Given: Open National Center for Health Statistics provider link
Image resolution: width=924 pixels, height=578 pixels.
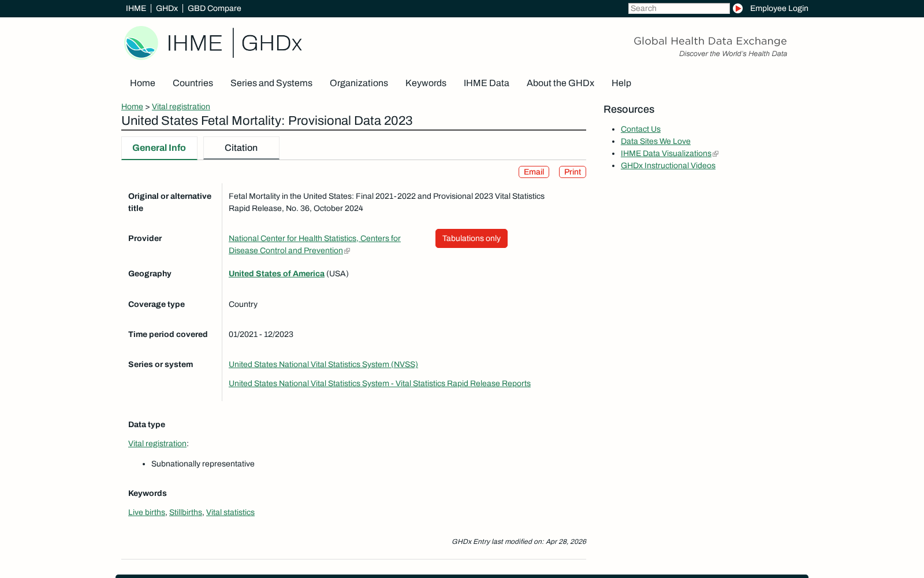Looking at the screenshot, I should pyautogui.click(x=315, y=244).
